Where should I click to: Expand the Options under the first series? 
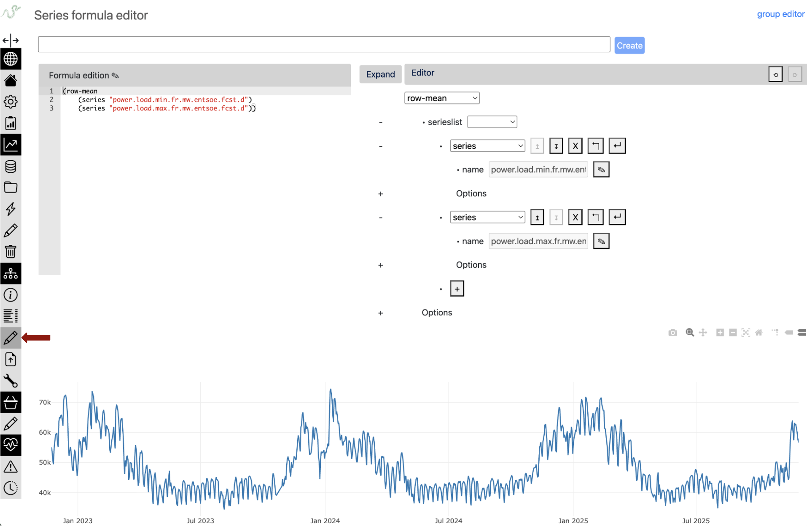coord(381,194)
